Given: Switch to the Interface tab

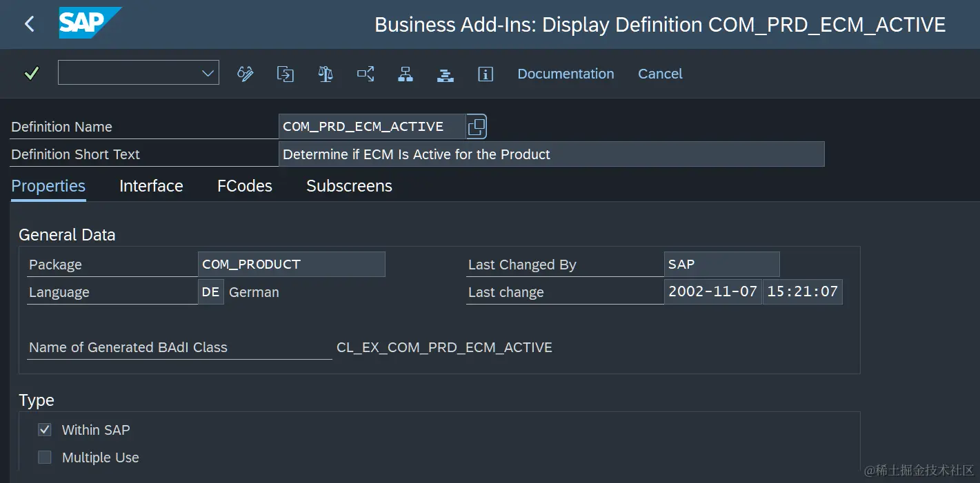Looking at the screenshot, I should pyautogui.click(x=151, y=186).
